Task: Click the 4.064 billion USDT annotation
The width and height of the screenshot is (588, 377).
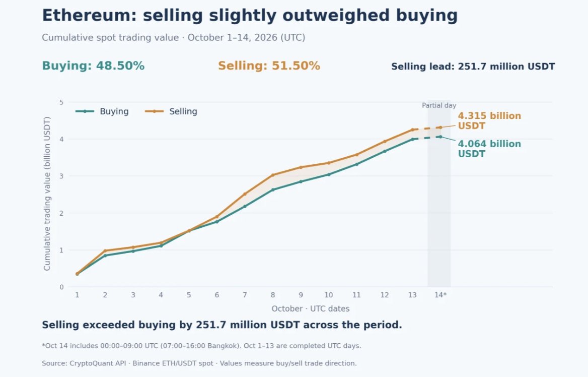Action: [489, 149]
